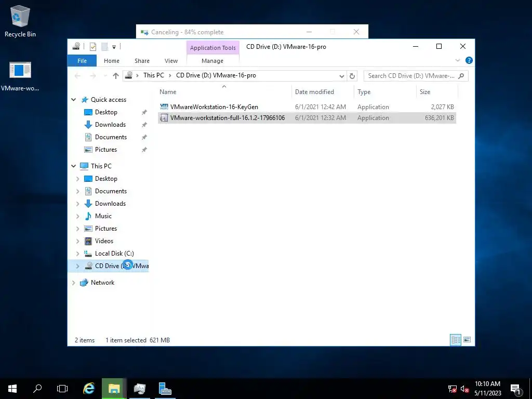Launch Internet Explorer from the taskbar
Viewport: 532px width, 399px height.
click(89, 389)
